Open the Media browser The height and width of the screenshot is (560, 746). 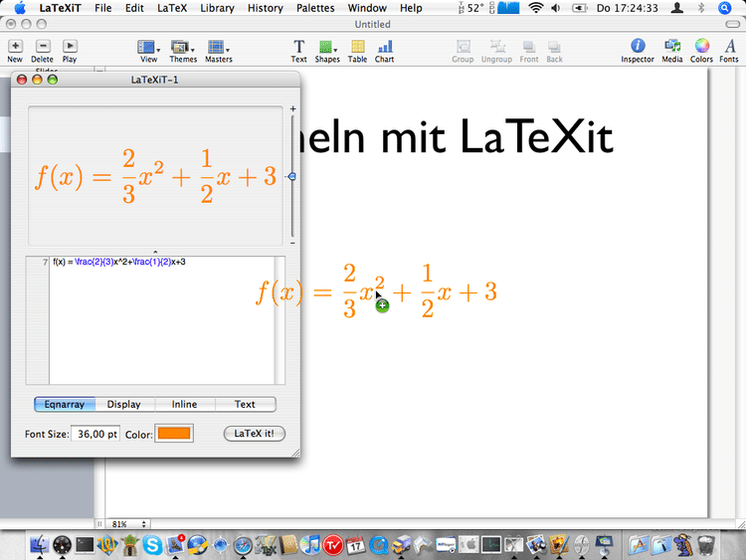pos(672,47)
